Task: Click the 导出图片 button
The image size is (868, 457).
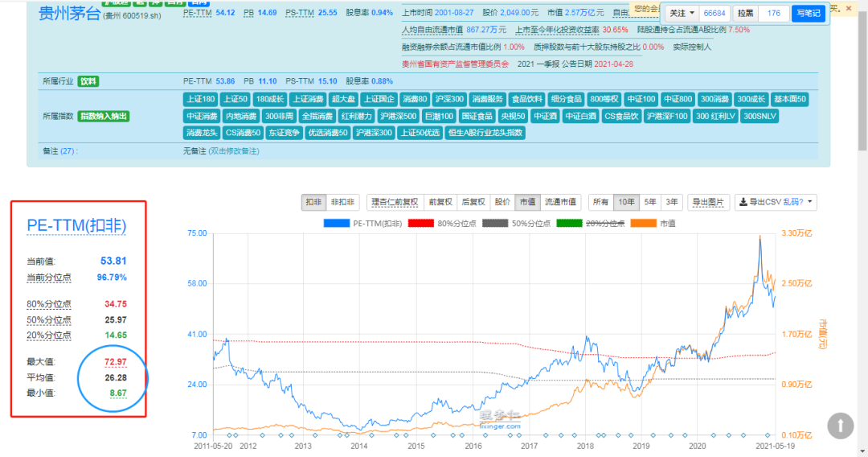Action: click(x=708, y=202)
